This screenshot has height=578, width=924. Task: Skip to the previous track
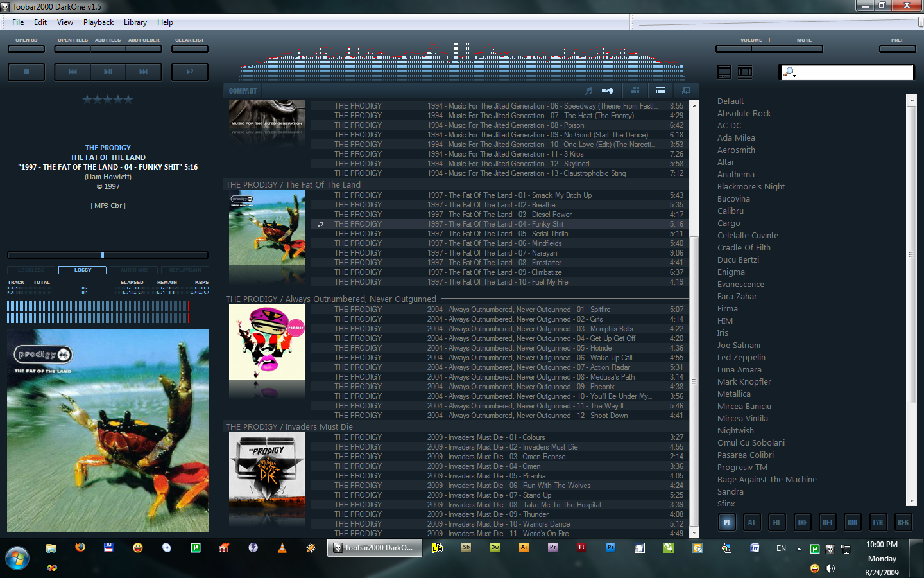point(73,72)
